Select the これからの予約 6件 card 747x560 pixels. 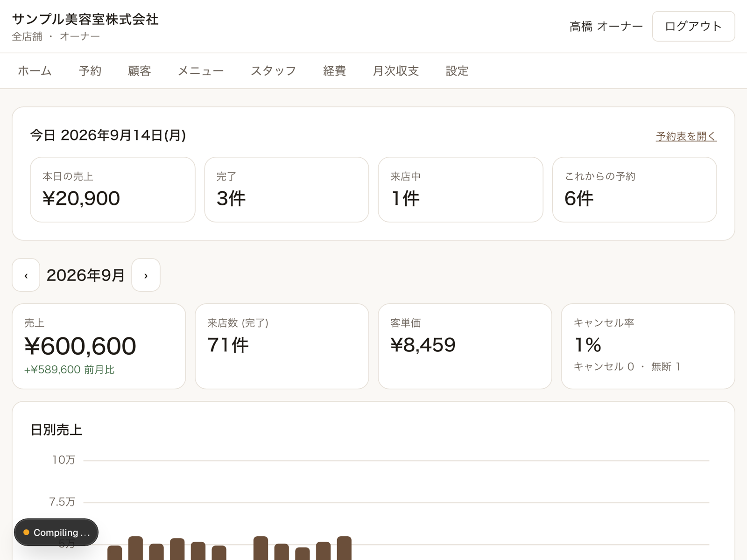pyautogui.click(x=634, y=189)
